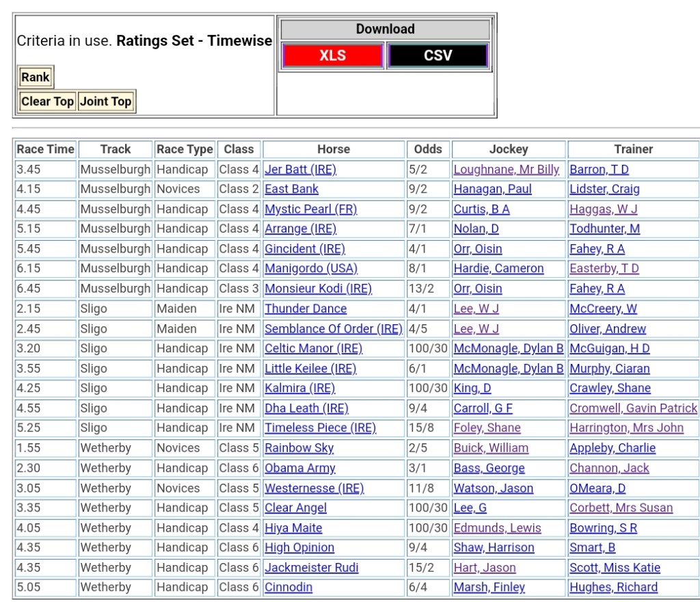Download ratings as CSV file
Image resolution: width=700 pixels, height=602 pixels.
tap(437, 55)
